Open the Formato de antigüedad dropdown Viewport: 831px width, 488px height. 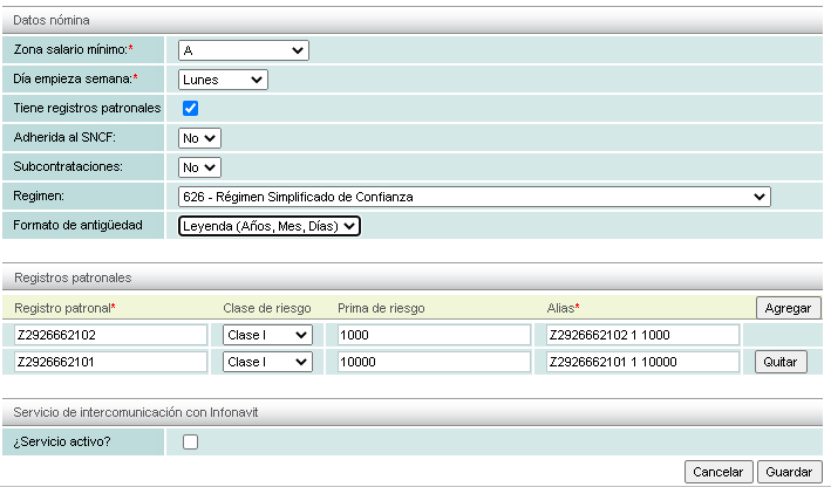[x=268, y=227]
